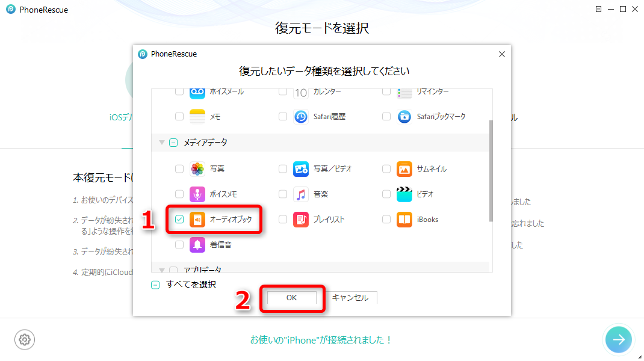Click the キャンセル button
This screenshot has width=644, height=361.
[x=350, y=298]
